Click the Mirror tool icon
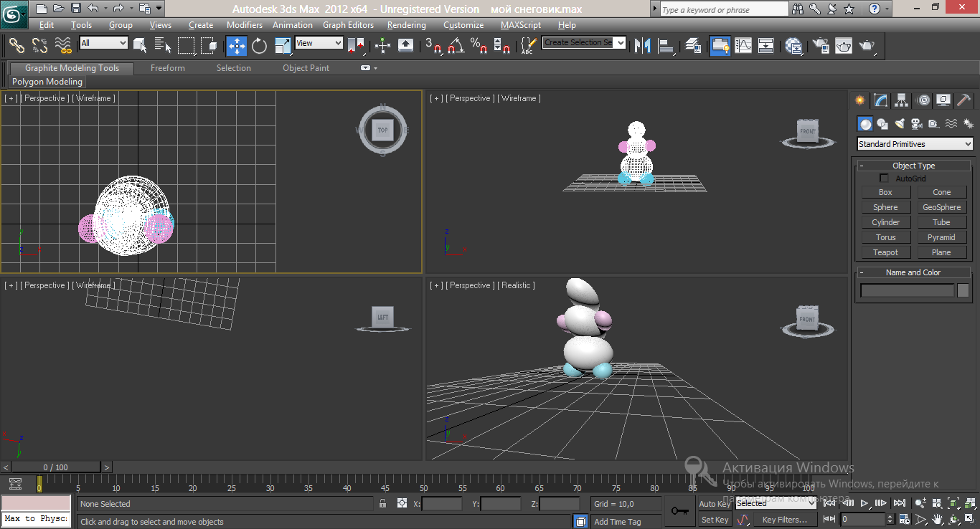Viewport: 980px width, 529px height. click(x=643, y=46)
